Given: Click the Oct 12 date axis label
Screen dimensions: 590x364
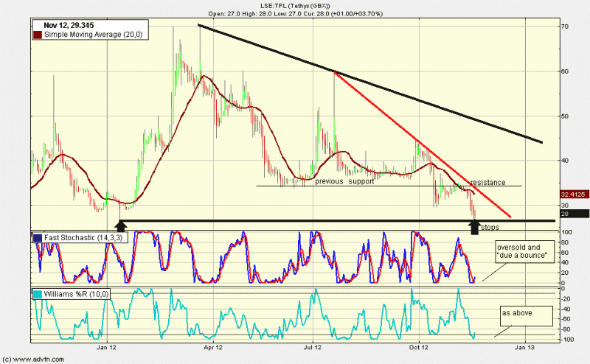Looking at the screenshot, I should (x=419, y=345).
